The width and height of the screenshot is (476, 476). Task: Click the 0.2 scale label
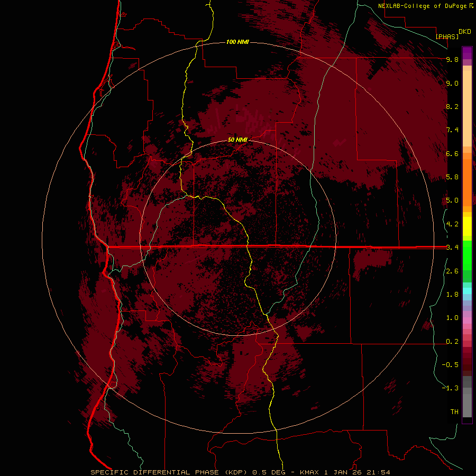[x=452, y=342]
